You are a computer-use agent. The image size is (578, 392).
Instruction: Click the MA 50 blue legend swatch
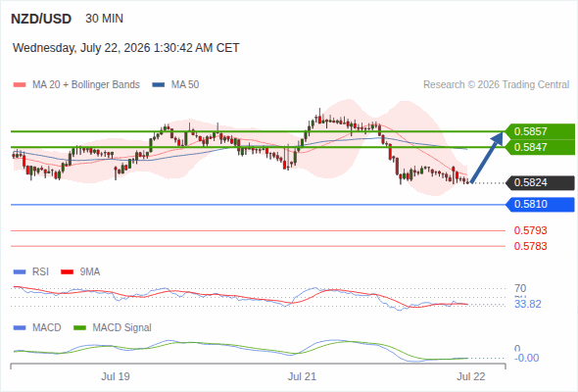[x=158, y=85]
